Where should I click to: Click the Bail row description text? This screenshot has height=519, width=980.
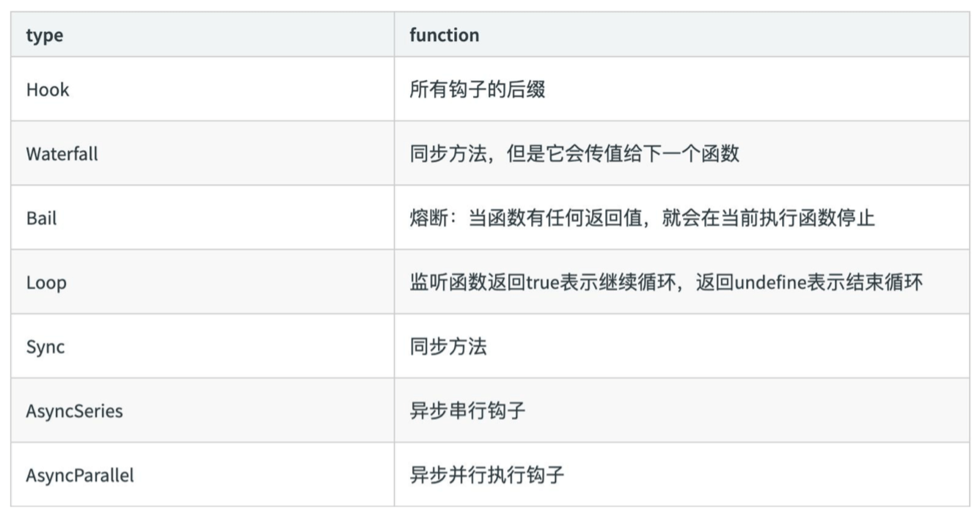tap(642, 218)
